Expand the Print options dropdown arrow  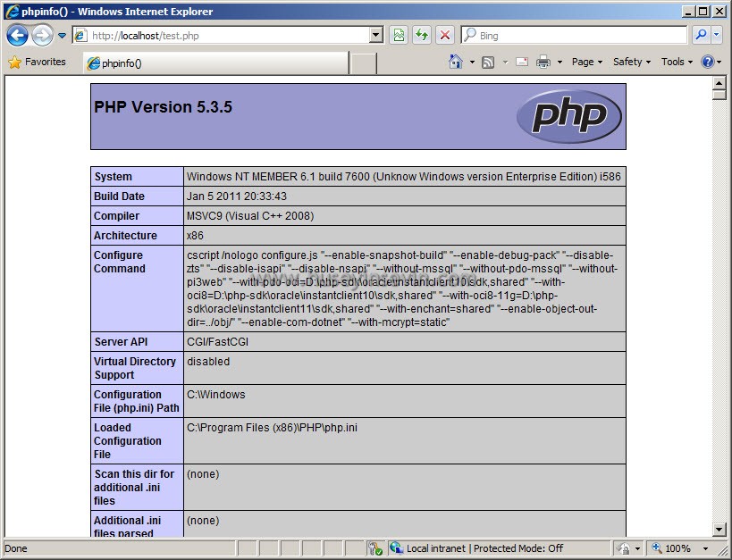pyautogui.click(x=560, y=62)
